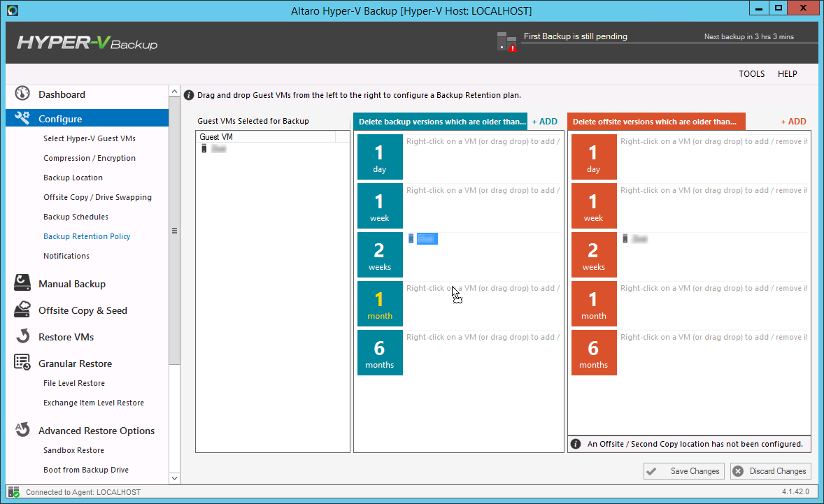
Task: Click 'First Backup is still pending' status
Action: pyautogui.click(x=576, y=36)
